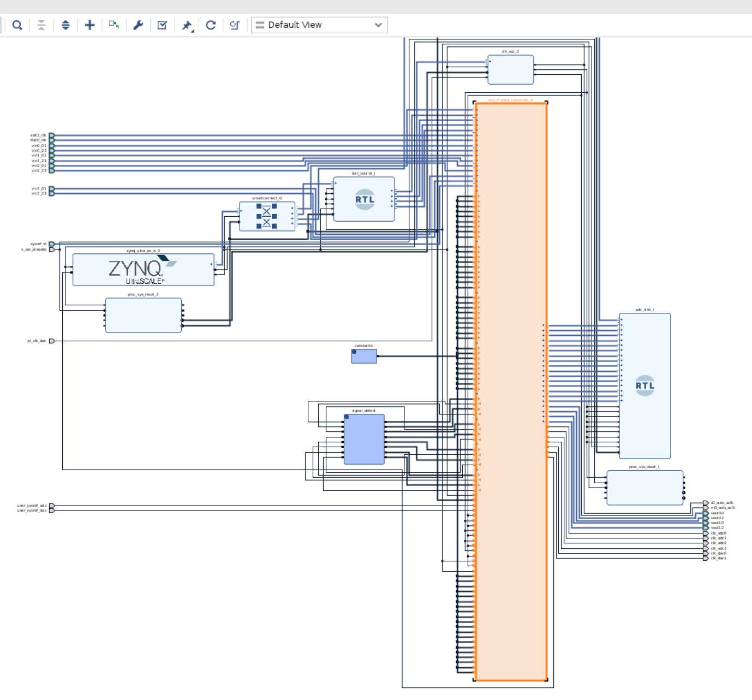Image resolution: width=752 pixels, height=700 pixels.
Task: Regenerate diagram layout with refresh icon
Action: pos(211,25)
